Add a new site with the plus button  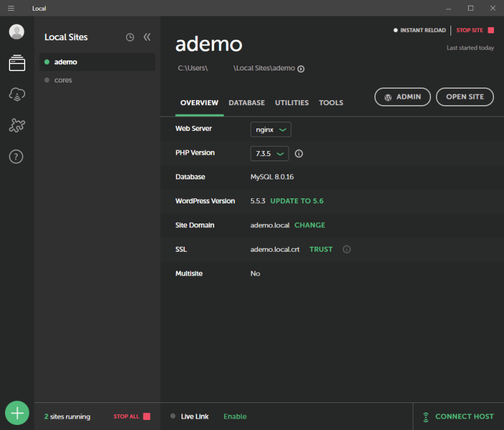(17, 413)
